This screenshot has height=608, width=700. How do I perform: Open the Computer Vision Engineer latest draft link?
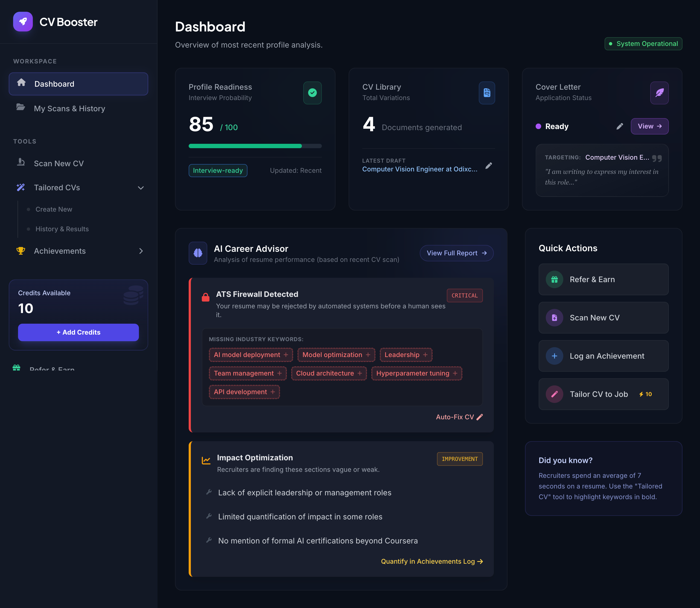click(420, 169)
